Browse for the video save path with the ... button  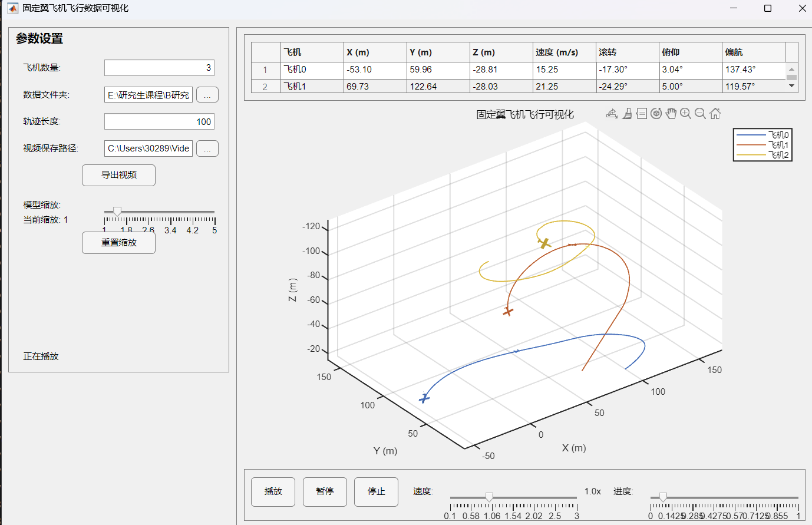[207, 148]
